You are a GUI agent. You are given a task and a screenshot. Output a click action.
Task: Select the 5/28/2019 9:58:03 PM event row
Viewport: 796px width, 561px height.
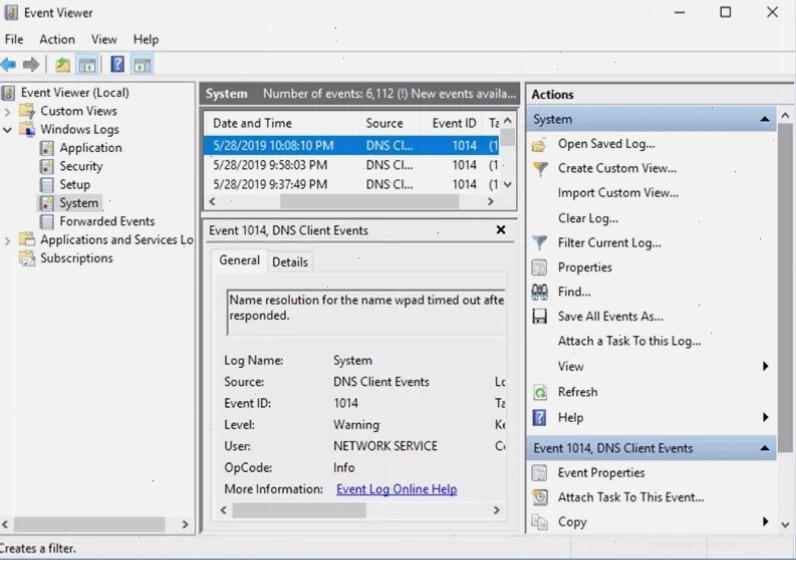click(x=351, y=165)
